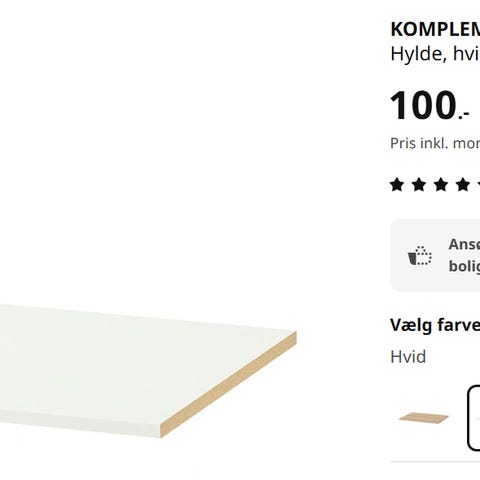Image resolution: width=480 pixels, height=480 pixels.
Task: Click the light brown edge of shelf image
Action: click(229, 384)
